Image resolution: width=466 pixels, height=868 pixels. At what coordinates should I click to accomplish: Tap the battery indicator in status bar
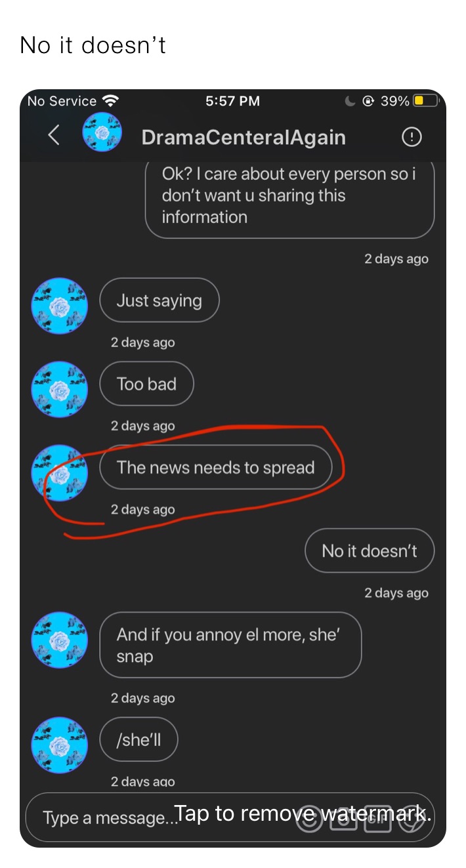pyautogui.click(x=425, y=101)
